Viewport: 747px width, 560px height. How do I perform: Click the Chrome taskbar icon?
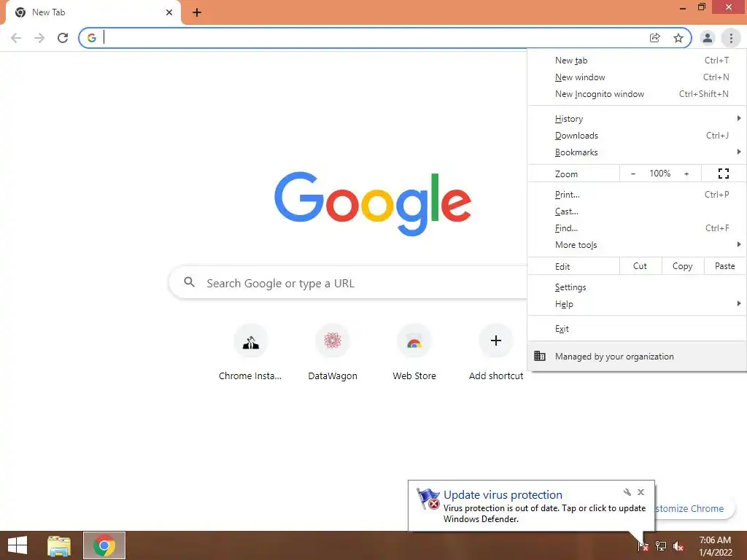[104, 545]
